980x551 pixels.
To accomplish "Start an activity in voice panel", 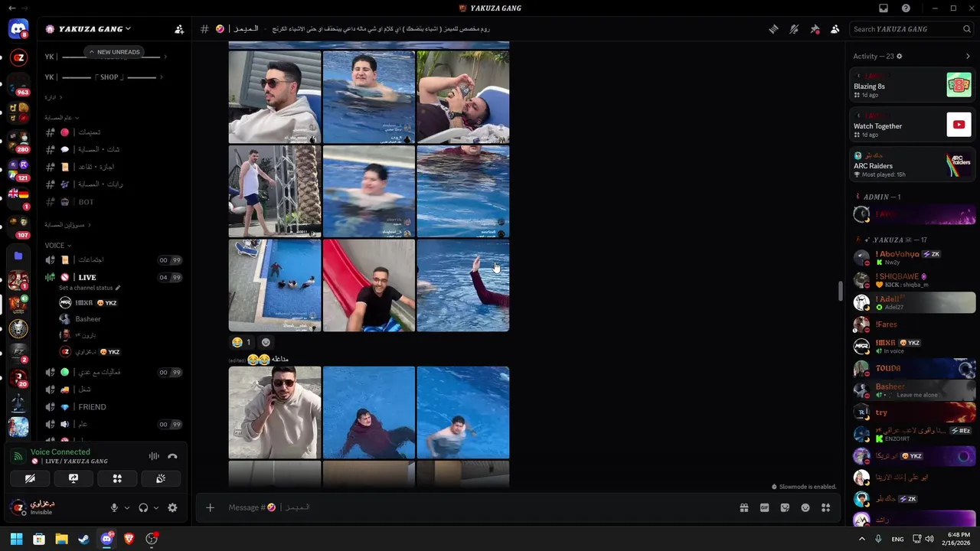I will click(x=117, y=478).
